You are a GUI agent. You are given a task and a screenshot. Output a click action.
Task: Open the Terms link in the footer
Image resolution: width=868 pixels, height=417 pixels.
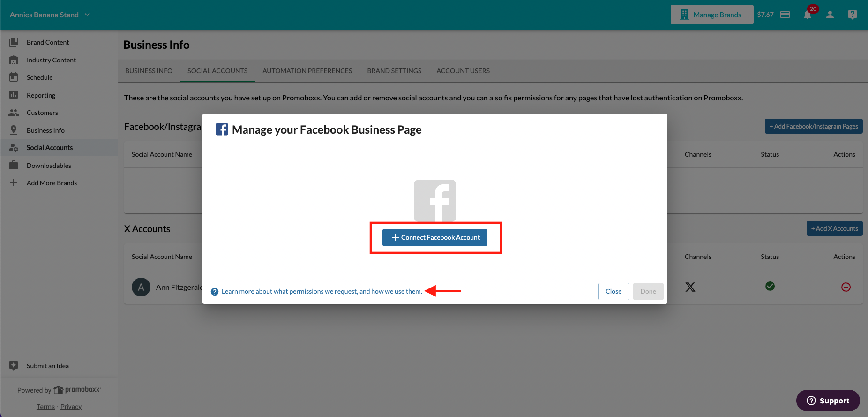(x=45, y=407)
